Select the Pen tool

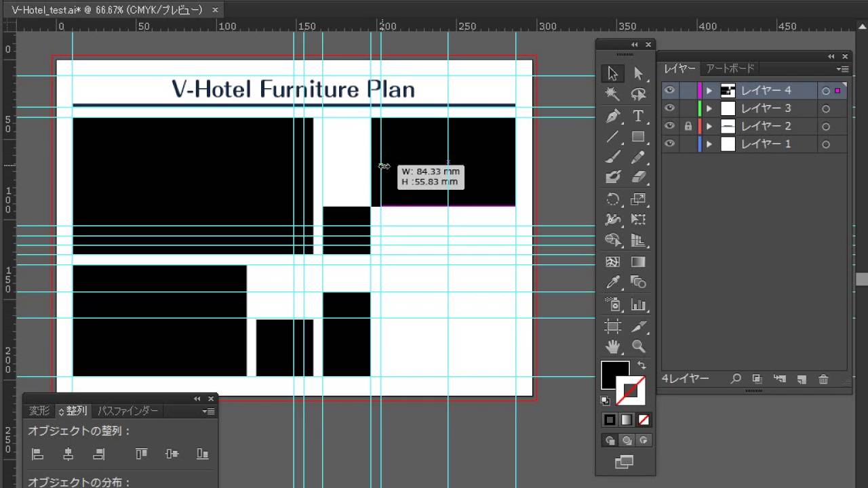612,115
